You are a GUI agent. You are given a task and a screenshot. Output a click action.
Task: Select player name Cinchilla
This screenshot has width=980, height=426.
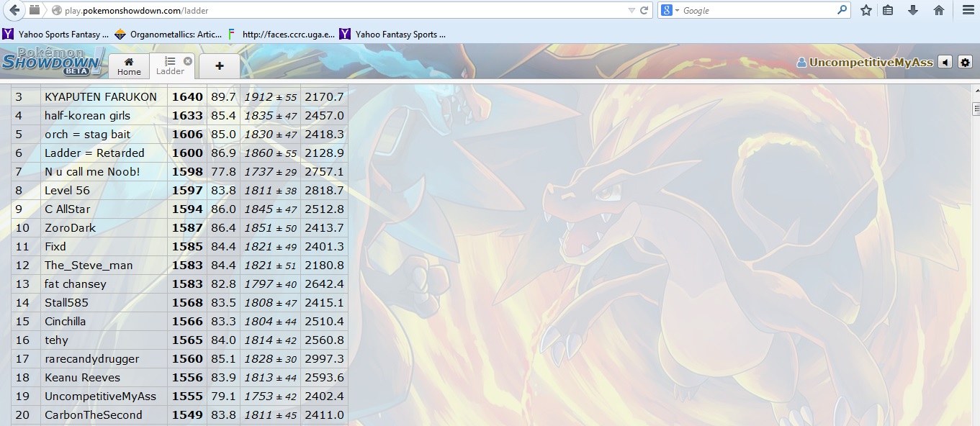click(65, 321)
